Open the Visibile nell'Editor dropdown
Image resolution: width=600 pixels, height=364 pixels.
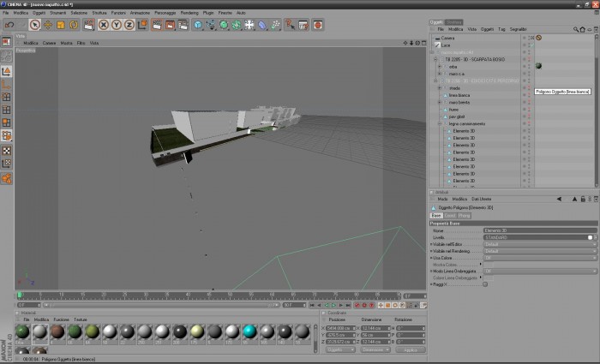[540, 244]
